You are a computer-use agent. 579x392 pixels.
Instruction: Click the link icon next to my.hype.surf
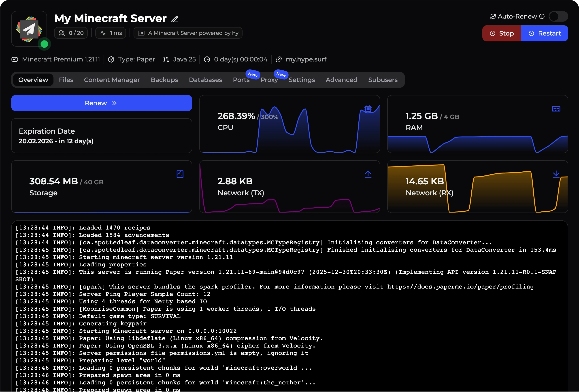click(x=279, y=59)
